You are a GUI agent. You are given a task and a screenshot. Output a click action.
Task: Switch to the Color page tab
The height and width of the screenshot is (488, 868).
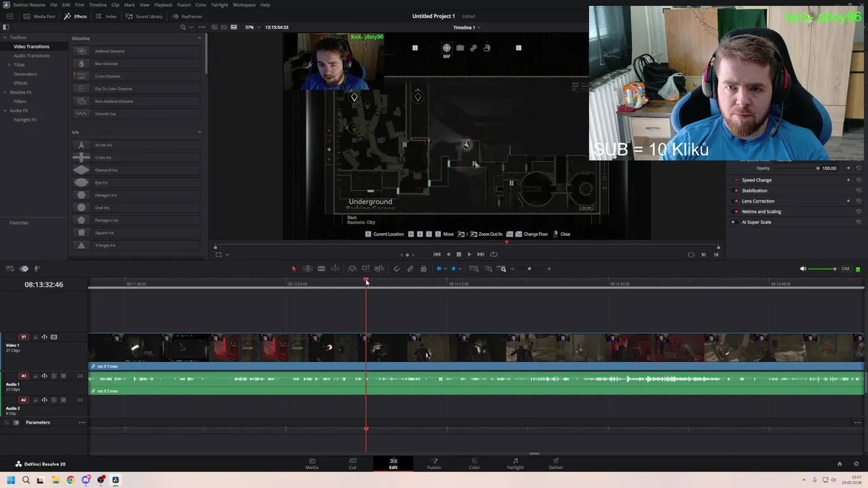475,464
